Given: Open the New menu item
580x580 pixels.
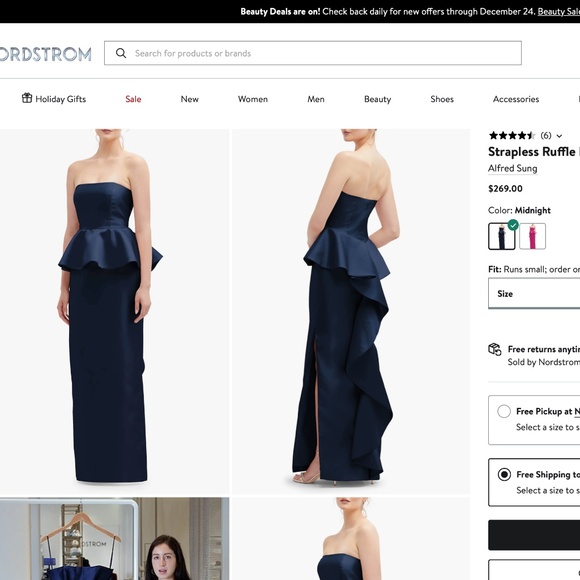Looking at the screenshot, I should [189, 99].
